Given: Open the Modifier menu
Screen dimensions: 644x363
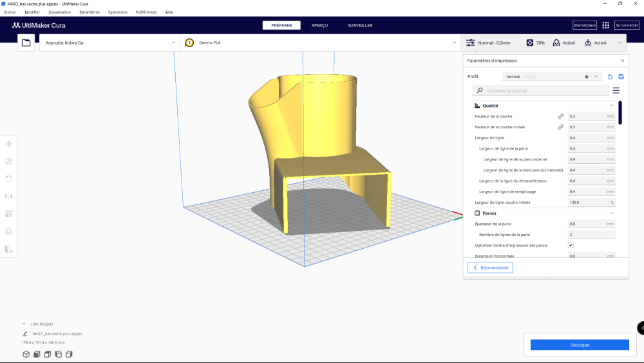Looking at the screenshot, I should (x=32, y=12).
